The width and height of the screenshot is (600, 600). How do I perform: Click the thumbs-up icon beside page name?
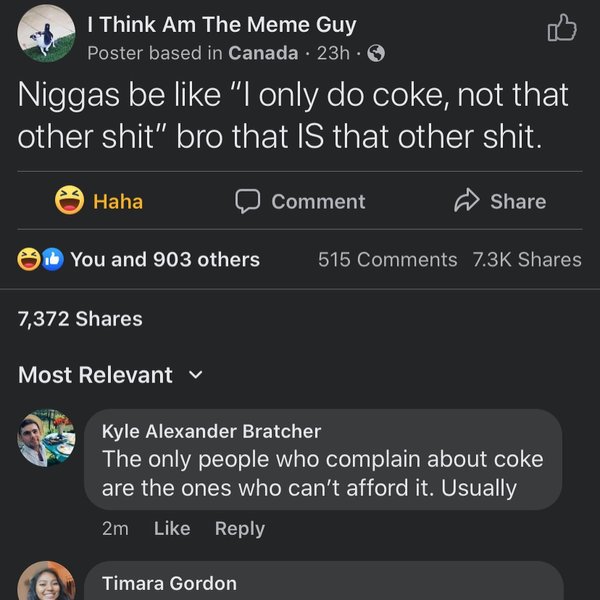coord(563,30)
